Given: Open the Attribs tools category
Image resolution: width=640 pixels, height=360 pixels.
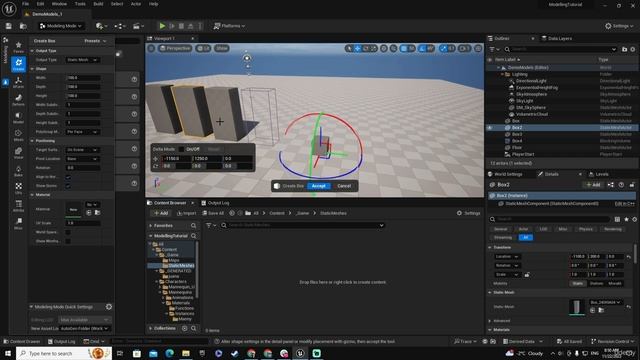Looking at the screenshot, I should tap(18, 206).
